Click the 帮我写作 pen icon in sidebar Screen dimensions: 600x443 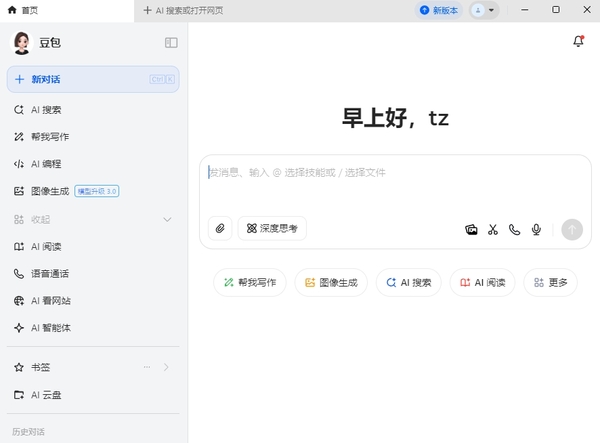coord(19,137)
